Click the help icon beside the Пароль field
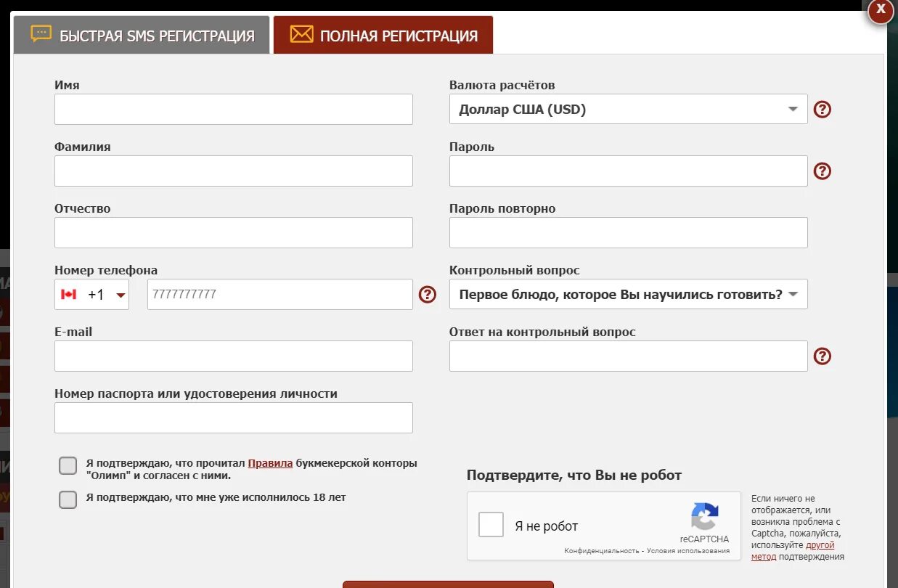 [x=822, y=171]
